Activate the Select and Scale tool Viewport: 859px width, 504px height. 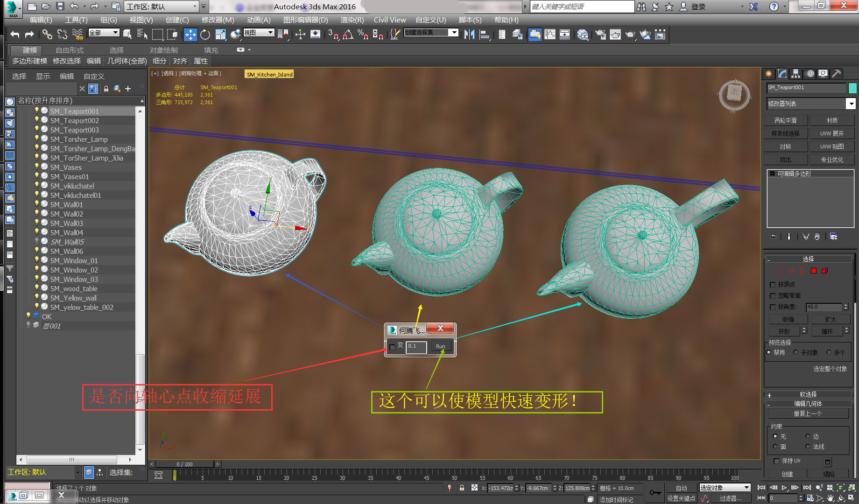click(220, 34)
